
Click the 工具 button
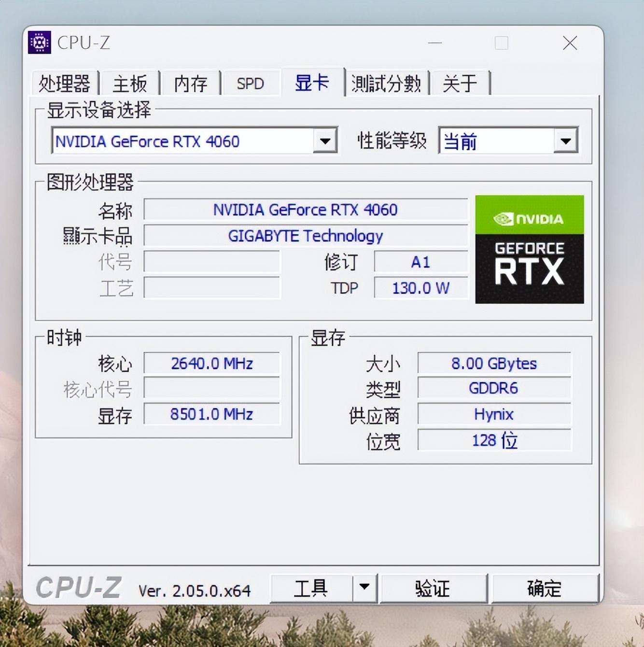click(x=311, y=588)
